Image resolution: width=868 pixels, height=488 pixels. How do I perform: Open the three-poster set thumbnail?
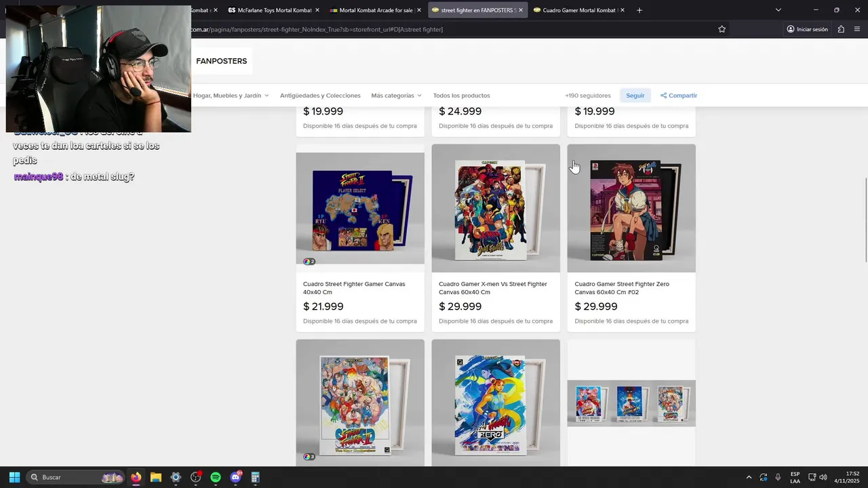631,403
